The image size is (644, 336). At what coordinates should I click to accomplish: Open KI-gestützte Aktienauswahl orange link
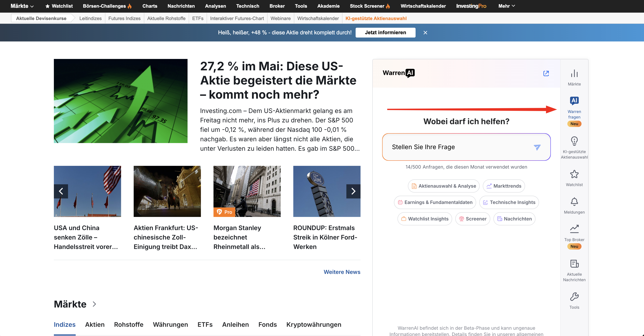[x=376, y=18]
